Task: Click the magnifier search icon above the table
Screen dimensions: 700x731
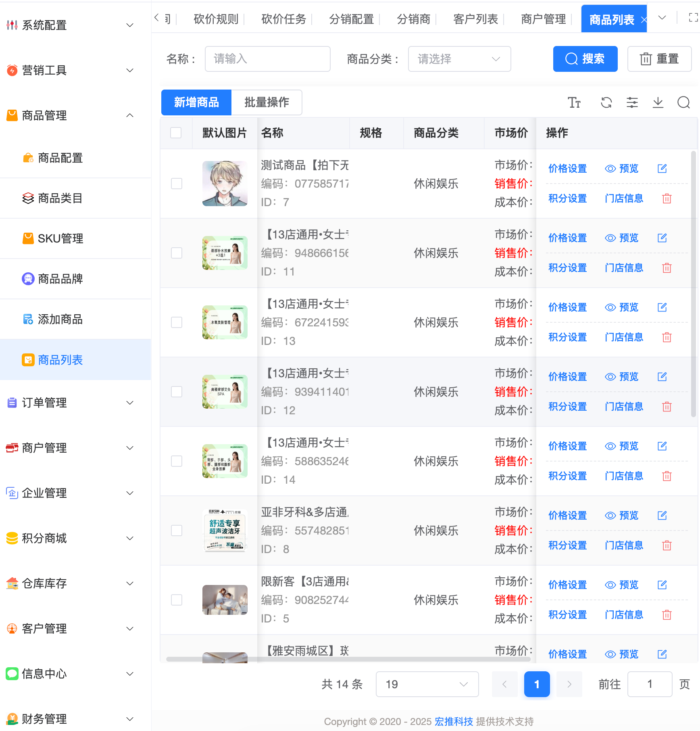Action: 683,103
